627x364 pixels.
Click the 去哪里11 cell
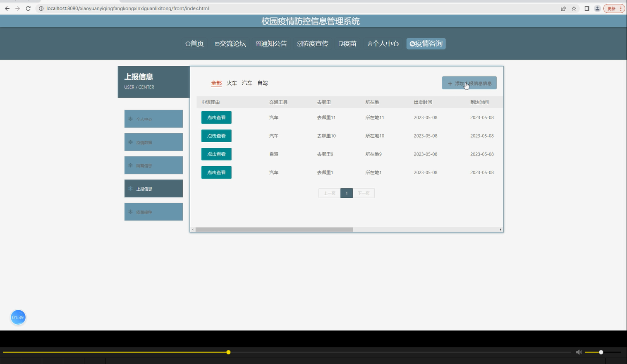326,117
